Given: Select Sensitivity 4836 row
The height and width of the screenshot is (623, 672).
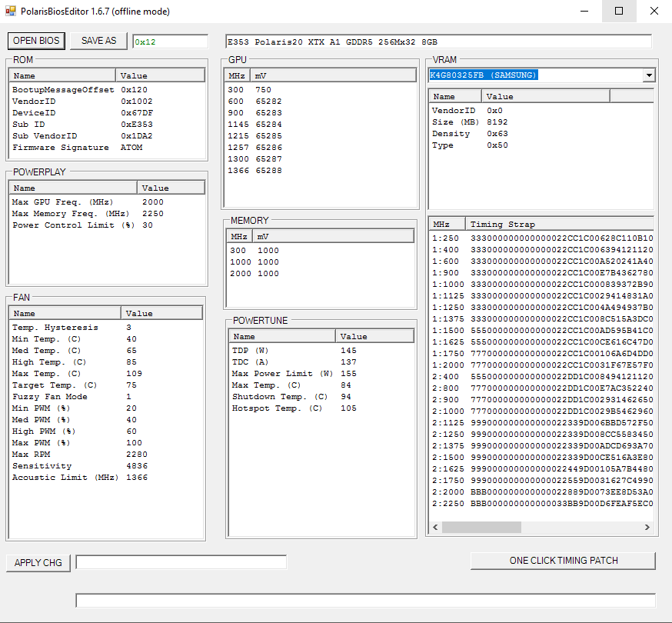Looking at the screenshot, I should [106, 466].
